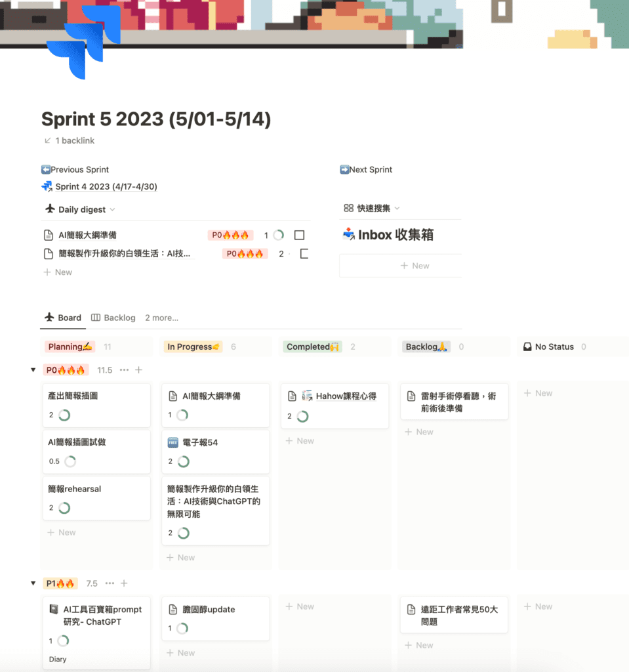Click the Inbox 收集箱 tray icon
The image size is (629, 672).
pos(349,234)
